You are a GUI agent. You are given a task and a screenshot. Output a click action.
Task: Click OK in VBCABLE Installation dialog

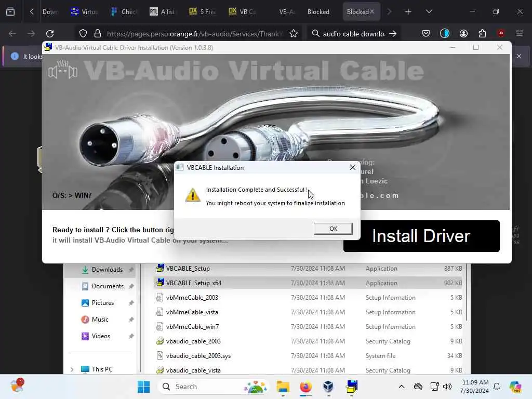click(333, 229)
